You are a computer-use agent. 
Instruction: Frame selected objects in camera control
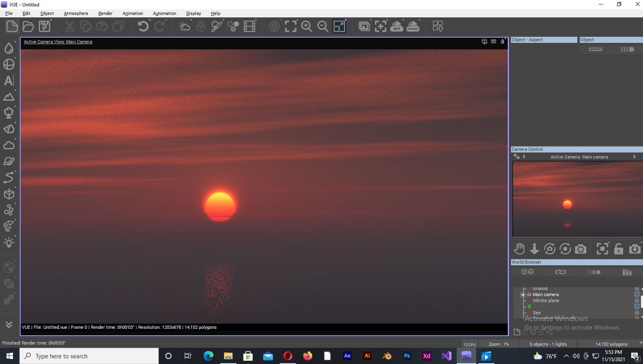click(603, 249)
